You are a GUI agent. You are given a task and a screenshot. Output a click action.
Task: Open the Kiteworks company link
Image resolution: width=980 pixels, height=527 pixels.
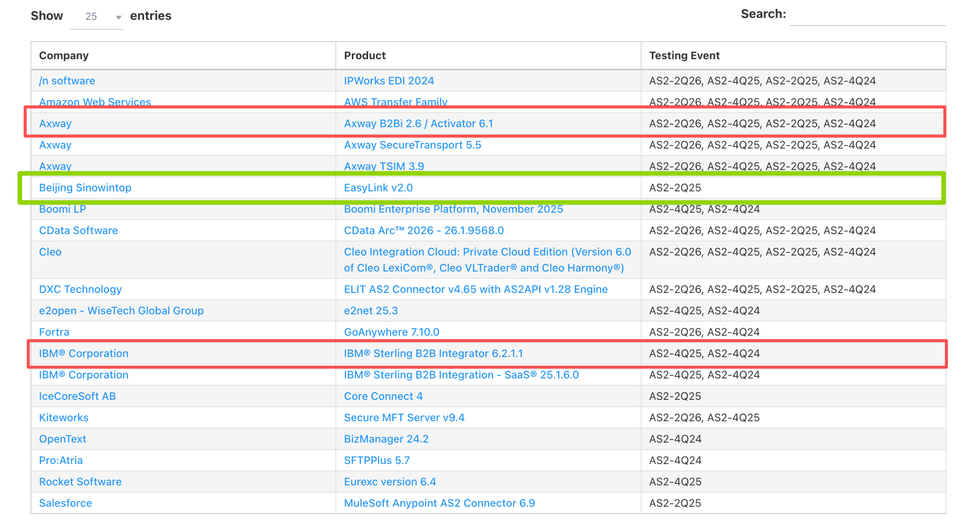pyautogui.click(x=64, y=418)
